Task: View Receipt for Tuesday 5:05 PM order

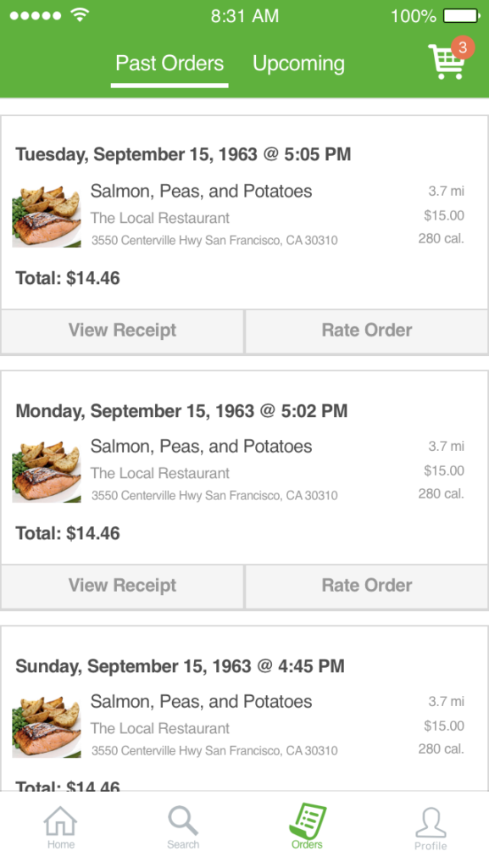Action: [122, 331]
